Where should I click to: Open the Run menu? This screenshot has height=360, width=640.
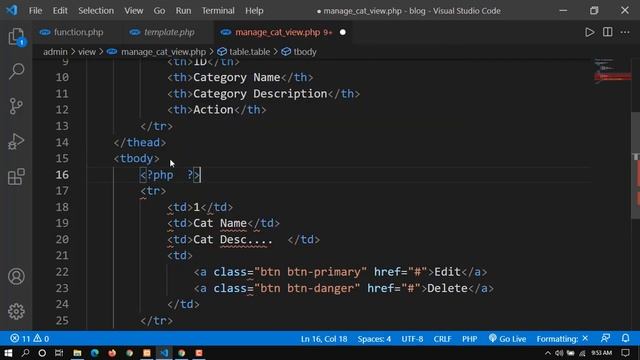[x=183, y=11]
